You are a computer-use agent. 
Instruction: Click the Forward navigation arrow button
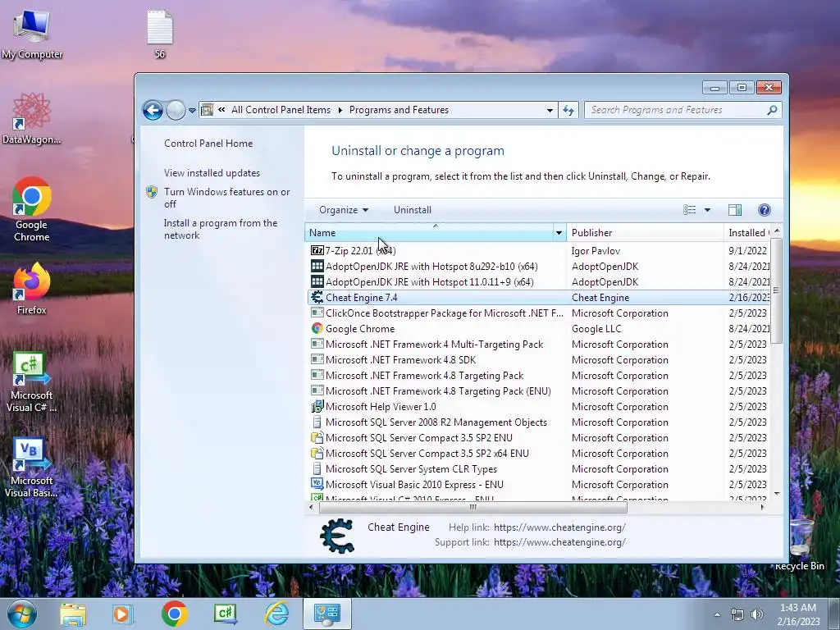click(x=176, y=111)
